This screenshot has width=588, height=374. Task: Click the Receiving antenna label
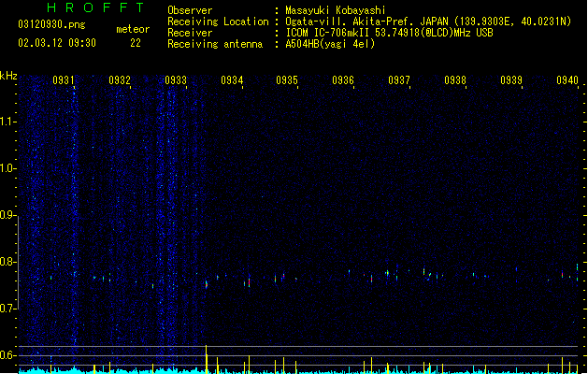(215, 44)
